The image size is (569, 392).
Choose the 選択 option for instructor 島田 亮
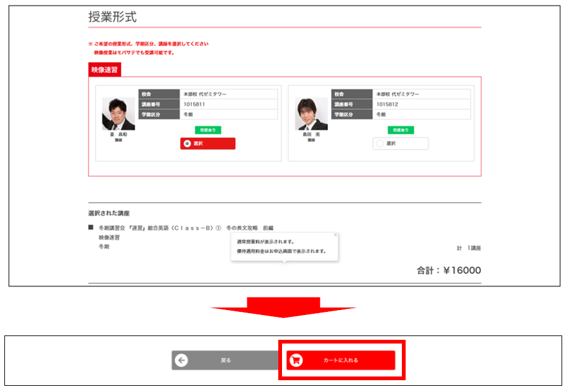pyautogui.click(x=400, y=144)
